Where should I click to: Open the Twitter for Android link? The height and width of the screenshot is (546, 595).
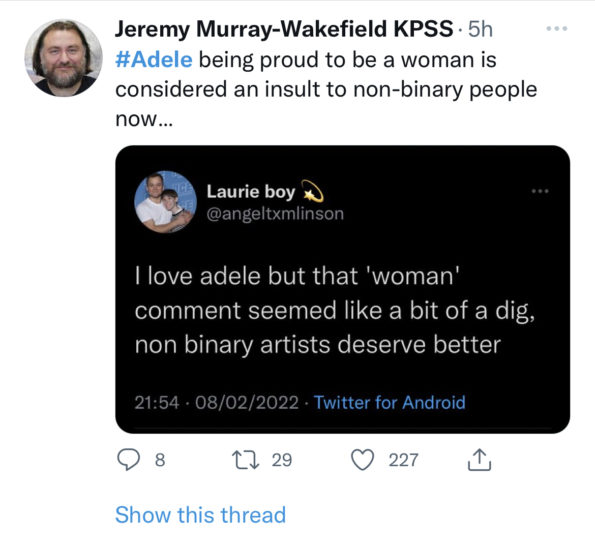tap(390, 402)
